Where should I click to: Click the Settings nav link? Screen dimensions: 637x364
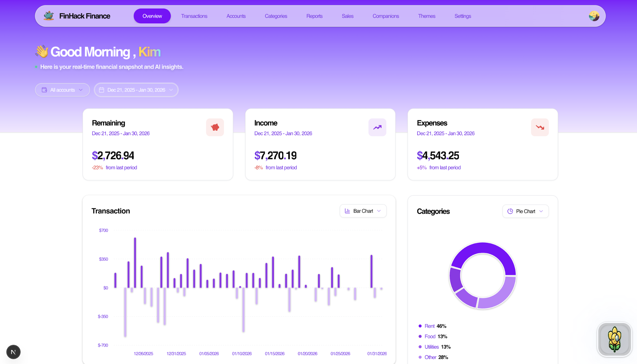pos(463,16)
